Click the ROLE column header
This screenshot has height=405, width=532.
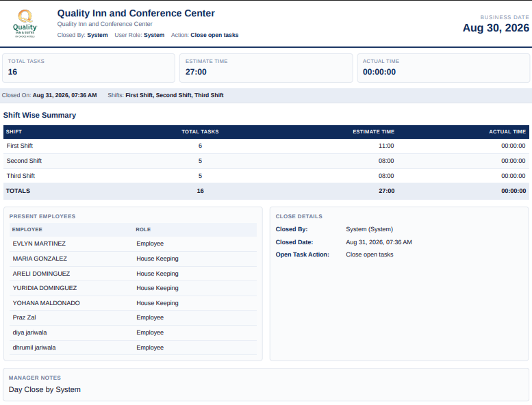143,229
